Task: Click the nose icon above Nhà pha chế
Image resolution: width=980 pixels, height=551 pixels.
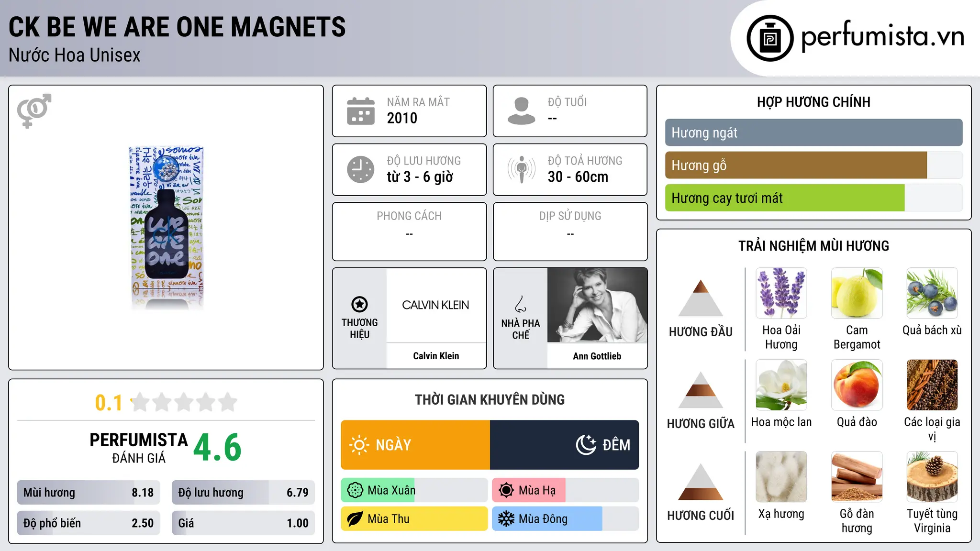Action: [x=521, y=304]
